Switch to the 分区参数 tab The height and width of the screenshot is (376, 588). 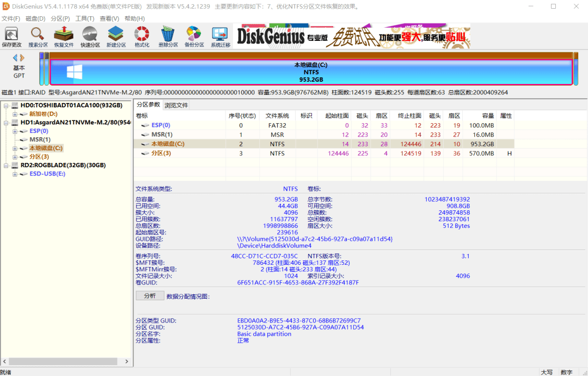pos(148,105)
